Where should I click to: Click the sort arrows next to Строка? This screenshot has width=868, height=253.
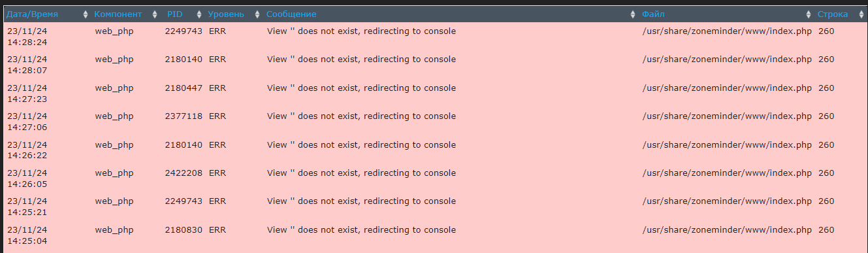(x=861, y=14)
